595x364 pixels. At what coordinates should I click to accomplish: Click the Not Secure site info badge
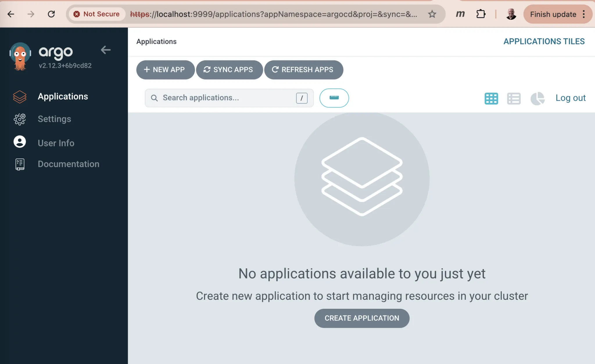point(96,14)
